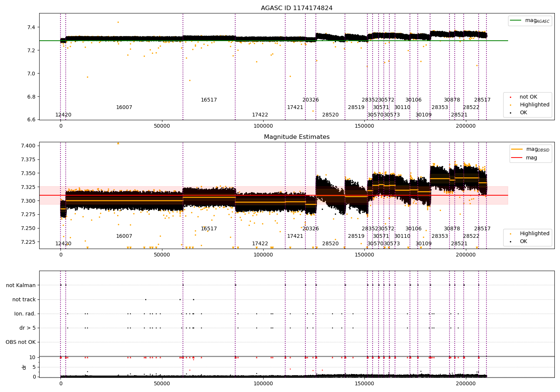Click the 'dr > 5' axis label
560x392 pixels.
click(28, 328)
